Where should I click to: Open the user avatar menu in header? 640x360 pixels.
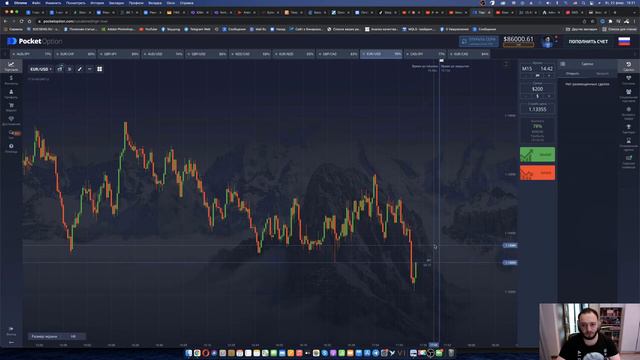547,41
